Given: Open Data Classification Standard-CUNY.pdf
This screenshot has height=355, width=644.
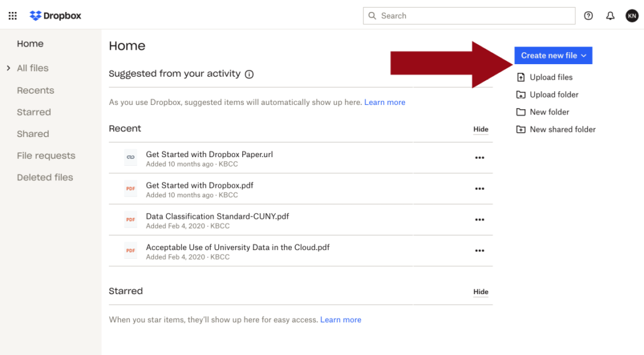Looking at the screenshot, I should click(x=218, y=216).
